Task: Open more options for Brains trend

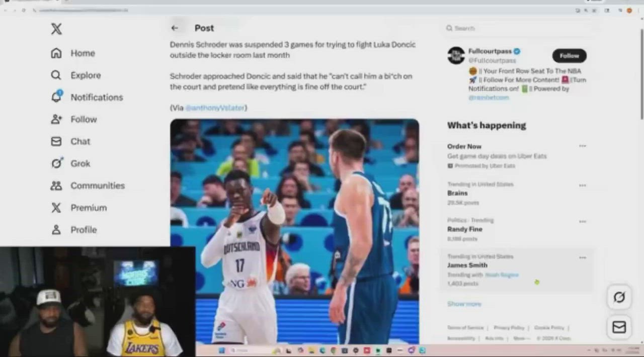Action: (582, 186)
